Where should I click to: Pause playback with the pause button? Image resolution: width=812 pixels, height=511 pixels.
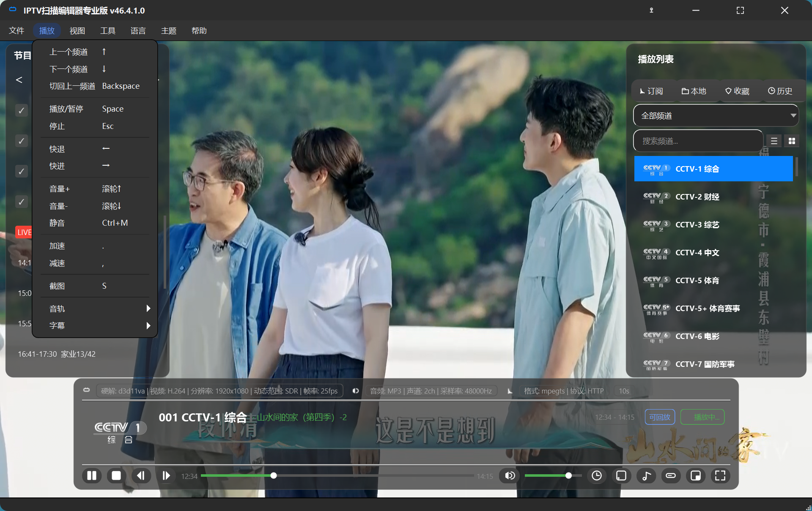(92, 476)
